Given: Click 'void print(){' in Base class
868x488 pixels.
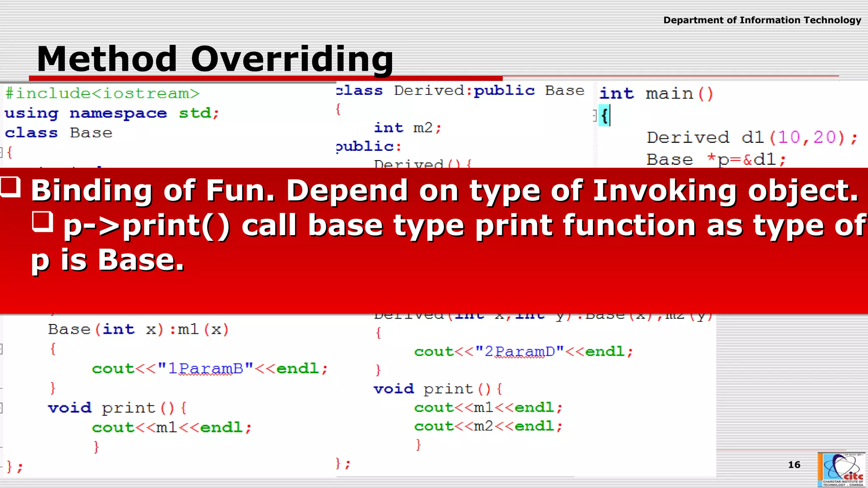Looking at the screenshot, I should tap(117, 408).
